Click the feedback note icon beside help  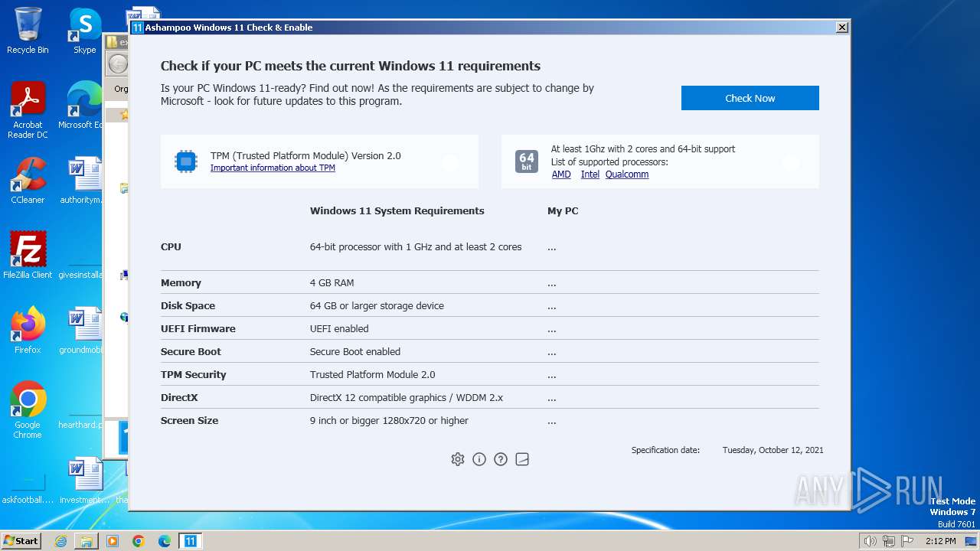point(522,459)
